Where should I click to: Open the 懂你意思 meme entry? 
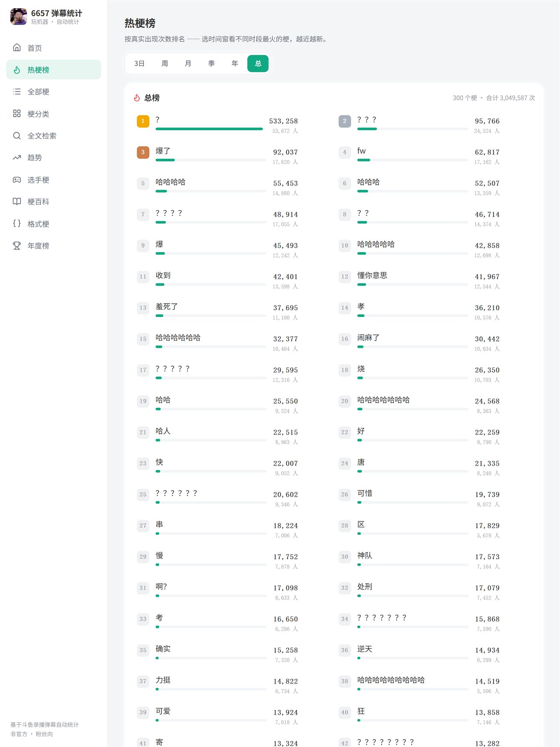[x=419, y=280]
